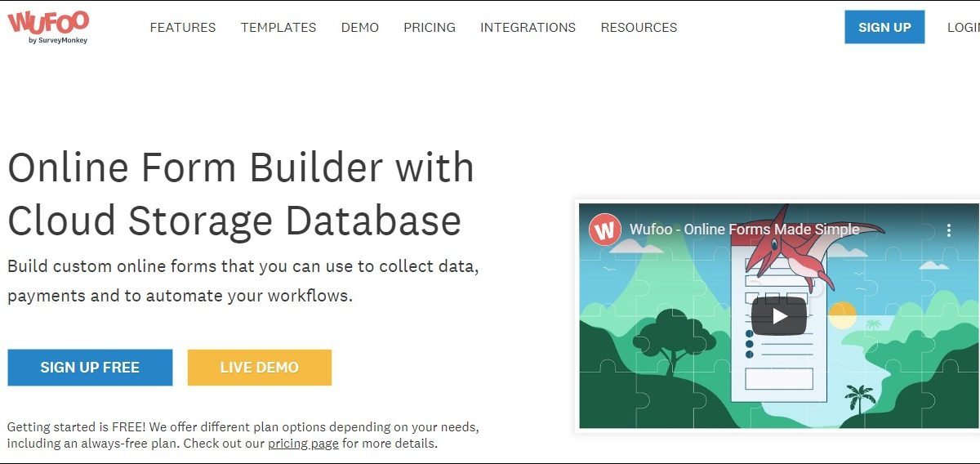Navigate to Integrations

coord(528,27)
